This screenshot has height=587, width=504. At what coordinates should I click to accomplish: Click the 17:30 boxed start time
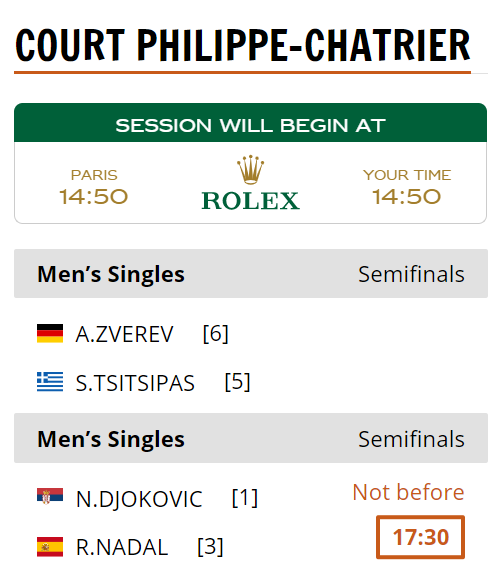click(x=420, y=537)
